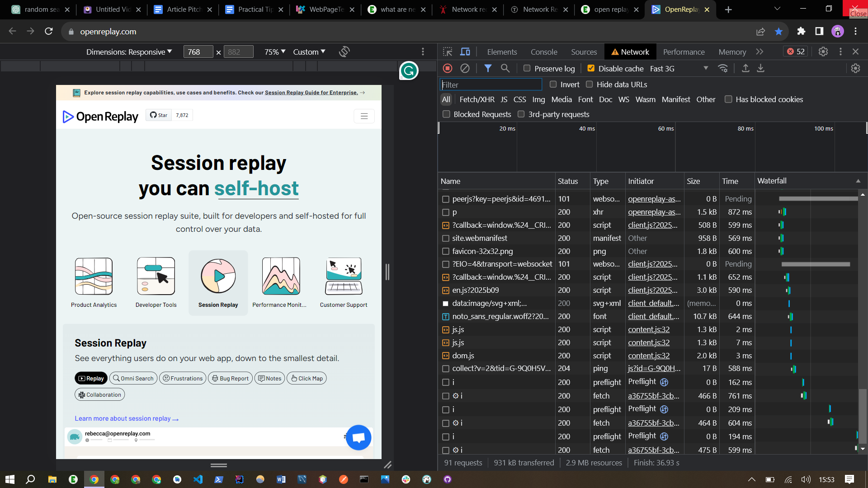Switch to the Console tab
The width and height of the screenshot is (868, 488).
click(544, 52)
